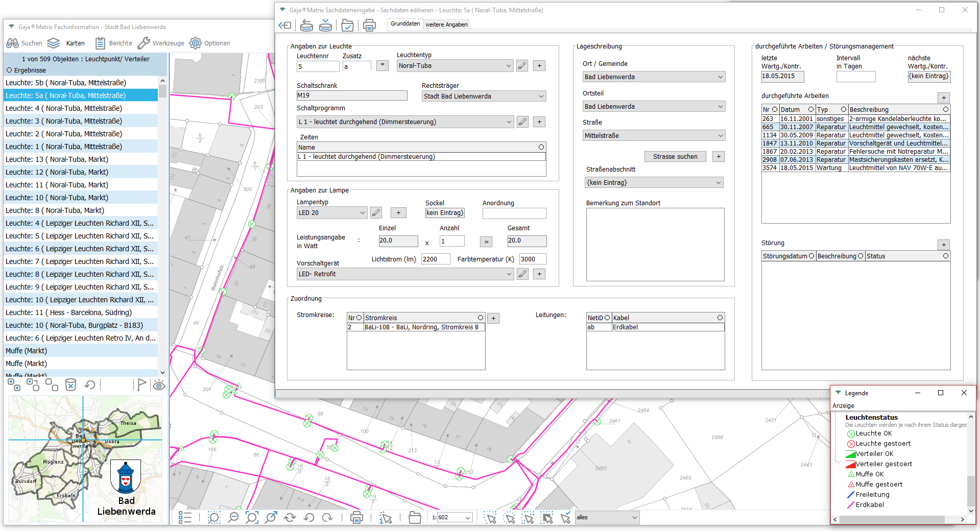This screenshot has width=980, height=531.
Task: Click the save-to-database icon with down arrow
Action: coord(325,25)
